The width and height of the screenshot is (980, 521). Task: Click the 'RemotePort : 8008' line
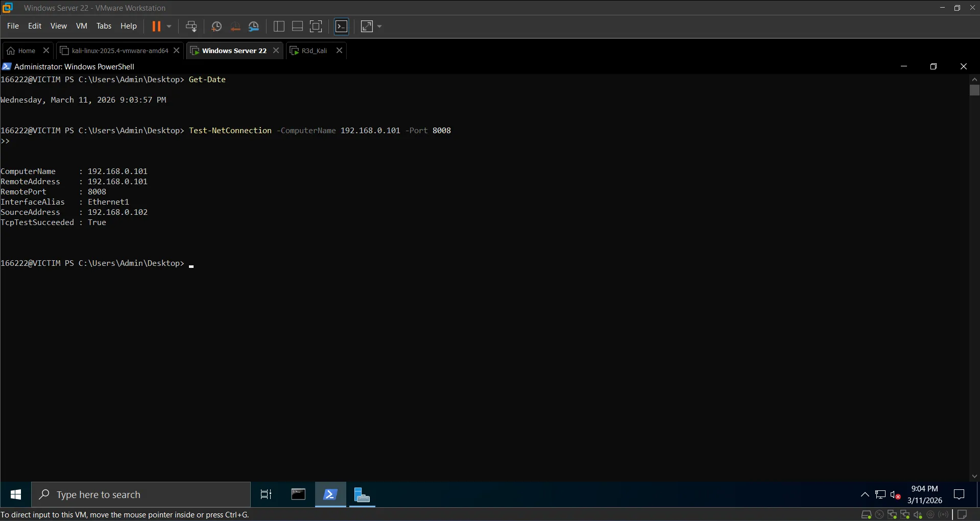point(53,192)
